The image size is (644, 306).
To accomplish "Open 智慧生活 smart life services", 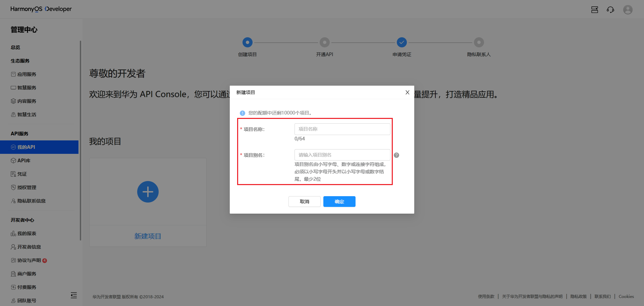I will (x=27, y=114).
